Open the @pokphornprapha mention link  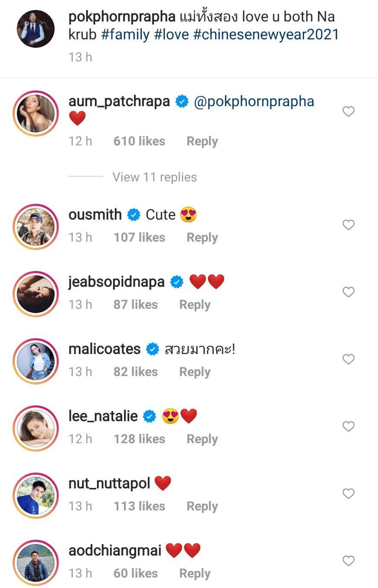click(x=254, y=102)
